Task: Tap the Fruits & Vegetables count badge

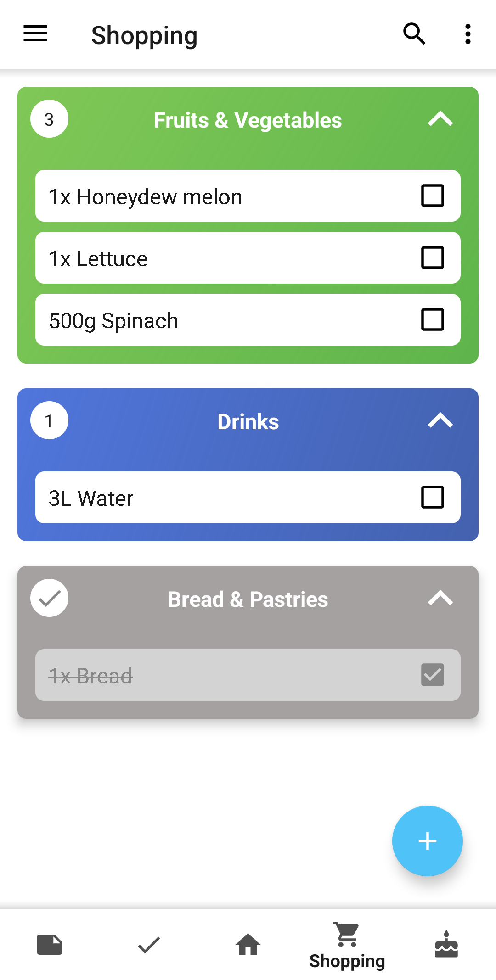Action: 49,119
